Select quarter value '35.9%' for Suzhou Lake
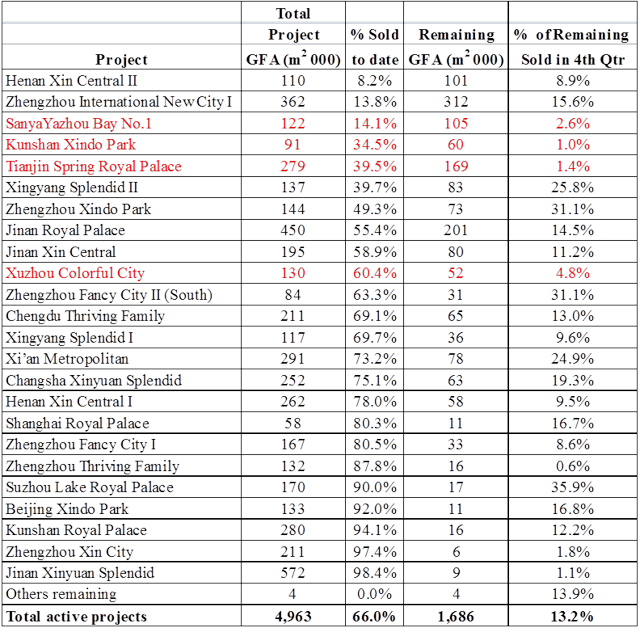The image size is (640, 628). tap(573, 488)
